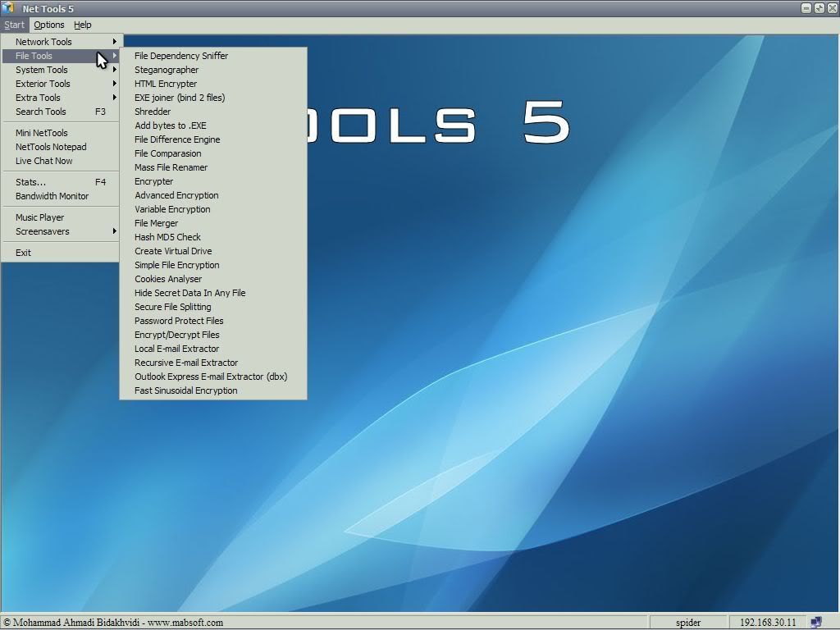Open Bandwidth Monitor
Viewport: 840px width, 630px height.
click(x=61, y=196)
